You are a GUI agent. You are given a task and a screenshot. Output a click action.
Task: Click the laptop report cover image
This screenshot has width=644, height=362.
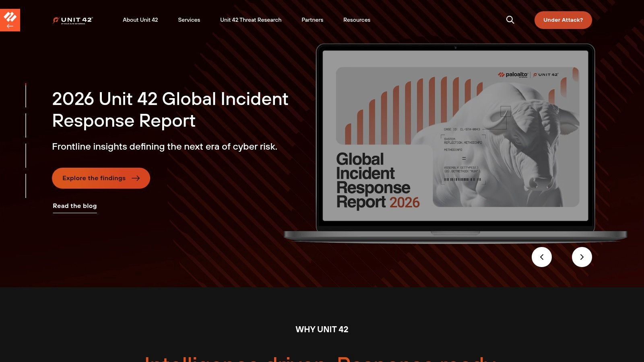pyautogui.click(x=455, y=143)
